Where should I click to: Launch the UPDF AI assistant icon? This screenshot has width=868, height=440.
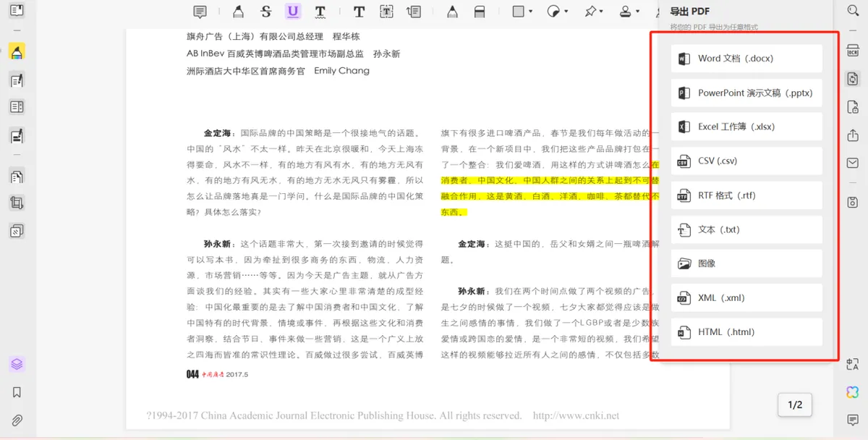click(852, 392)
